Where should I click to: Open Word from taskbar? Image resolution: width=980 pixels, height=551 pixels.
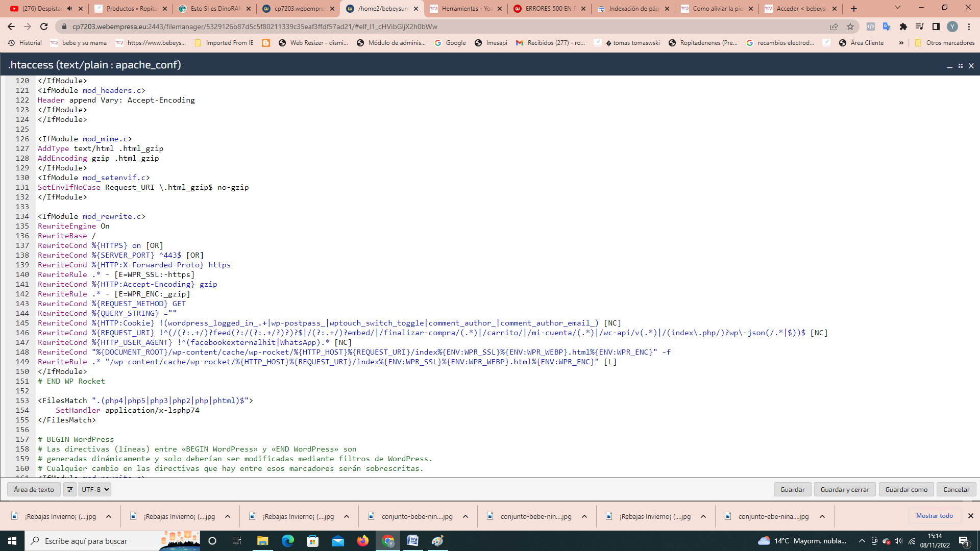coord(412,541)
